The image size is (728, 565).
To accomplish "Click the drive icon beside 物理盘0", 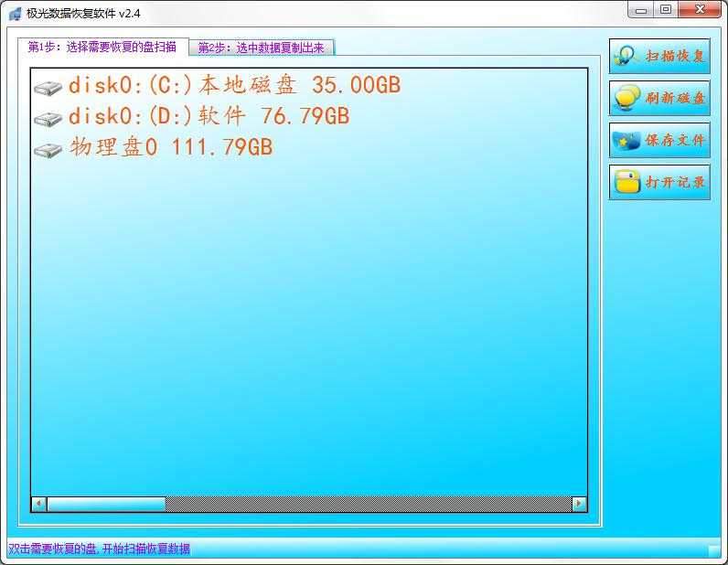I will (x=48, y=149).
